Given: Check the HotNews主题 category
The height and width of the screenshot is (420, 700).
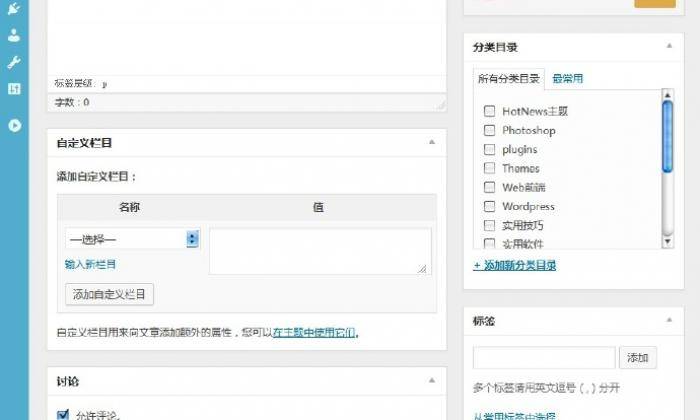Looking at the screenshot, I should 490,111.
